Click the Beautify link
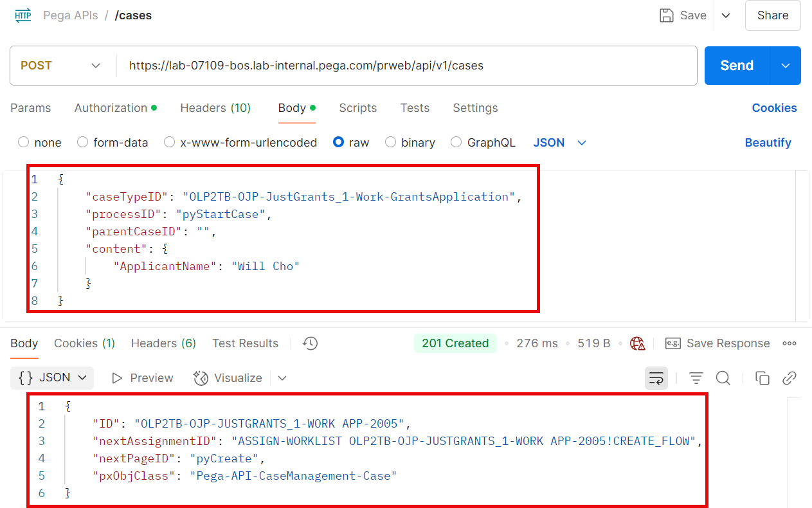The width and height of the screenshot is (812, 508). click(x=768, y=143)
